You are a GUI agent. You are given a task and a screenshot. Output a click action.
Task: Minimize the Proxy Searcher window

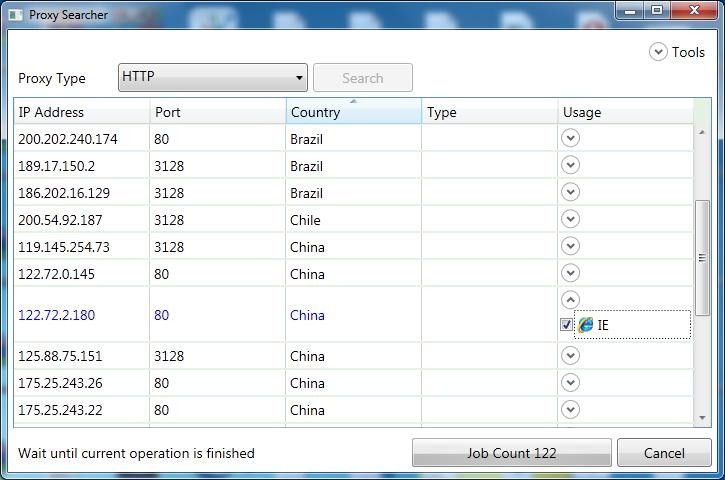pyautogui.click(x=630, y=10)
